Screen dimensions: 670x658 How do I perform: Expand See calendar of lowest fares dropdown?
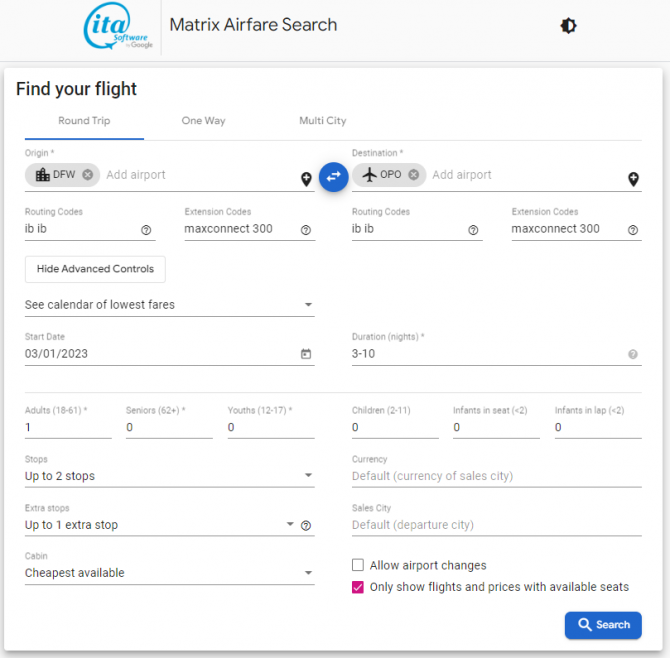coord(170,305)
